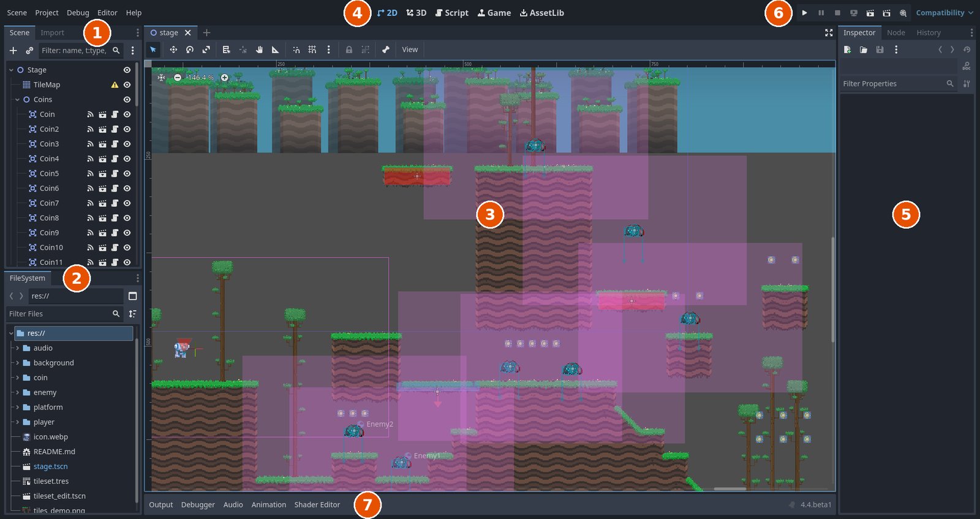Center the view with the crosshair icon

tap(162, 78)
